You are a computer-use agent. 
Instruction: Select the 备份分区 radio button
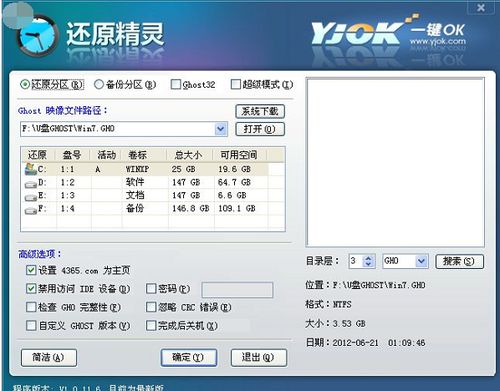[x=99, y=85]
